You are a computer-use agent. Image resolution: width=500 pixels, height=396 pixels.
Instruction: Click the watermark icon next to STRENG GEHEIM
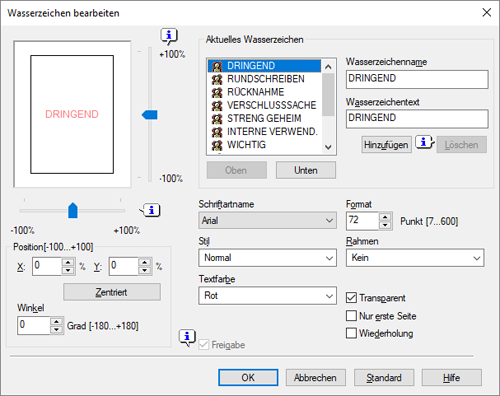217,119
